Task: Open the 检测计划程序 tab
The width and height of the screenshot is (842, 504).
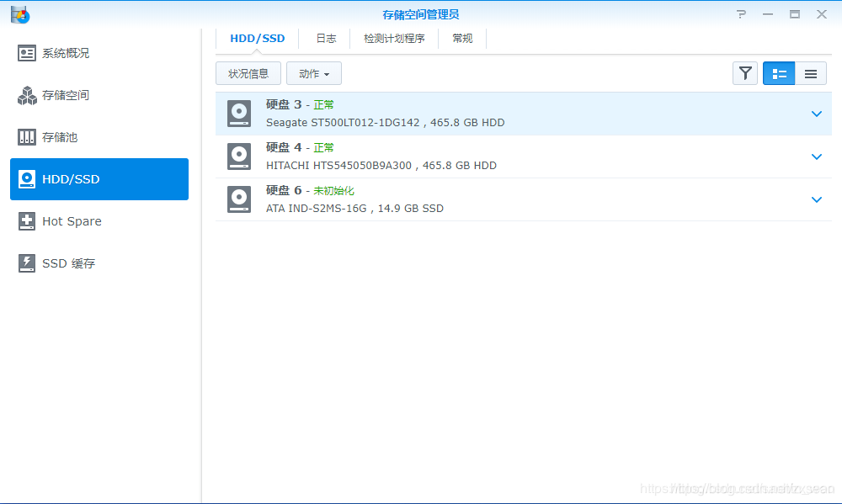Action: click(x=393, y=38)
